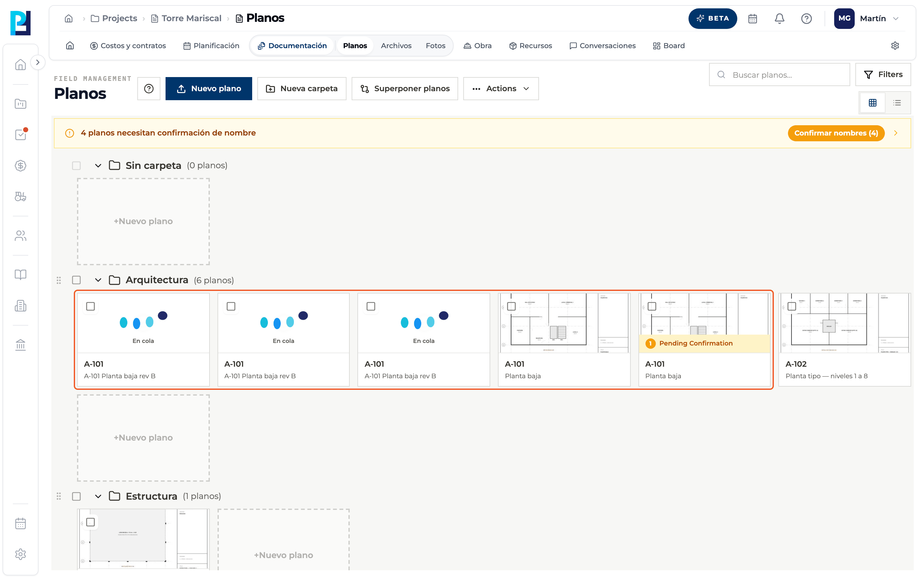Open the tasks icon with red dot in sidebar
The width and height of the screenshot is (924, 578).
21,134
